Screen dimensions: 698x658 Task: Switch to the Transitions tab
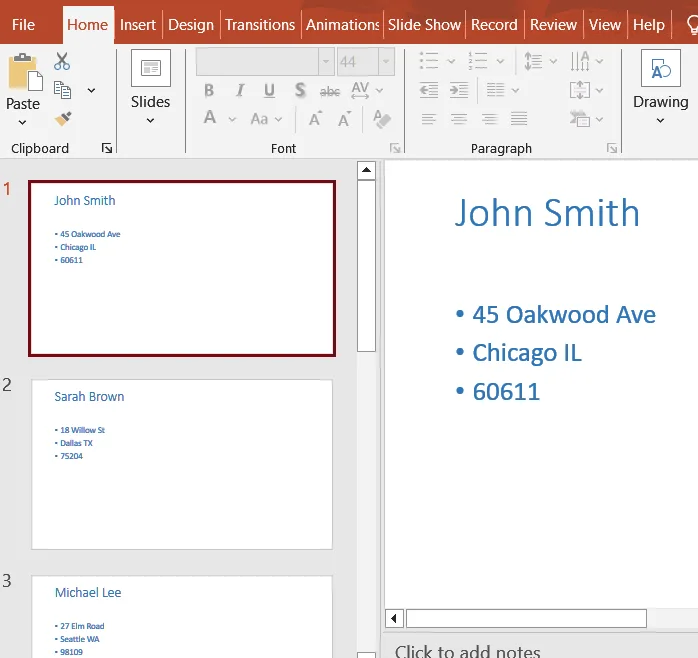coord(260,25)
